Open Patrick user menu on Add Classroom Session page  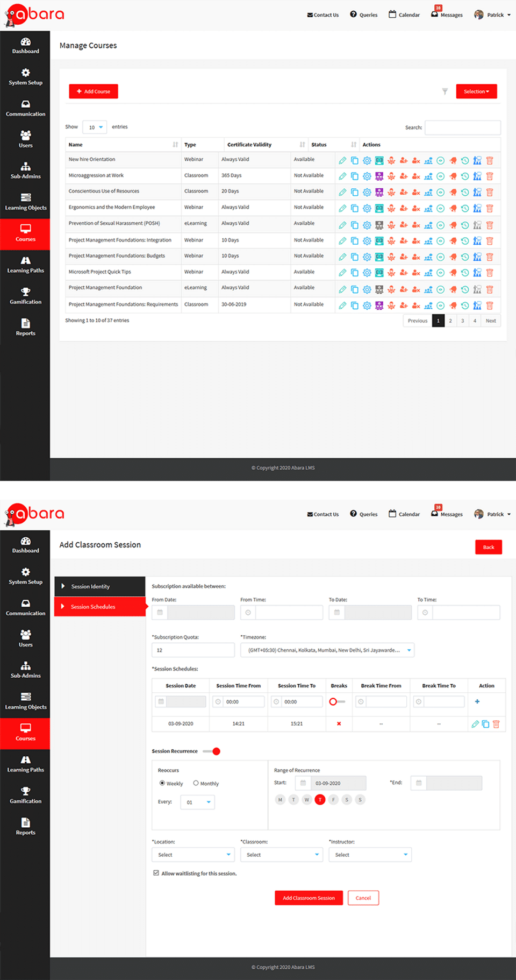492,514
